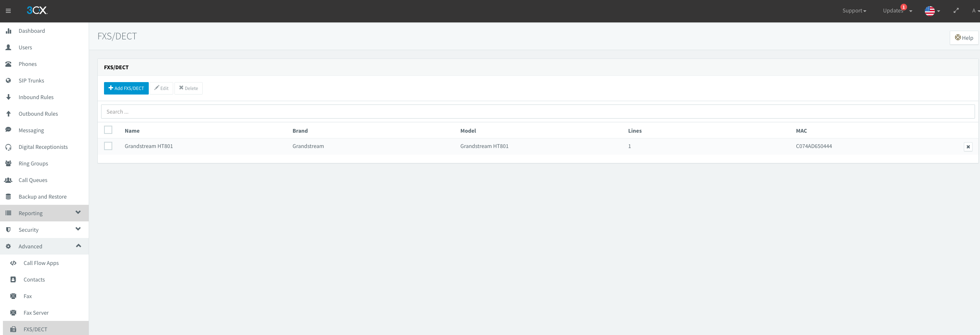Screen dimensions: 980x335
Task: Click the Security shield icon
Action: click(8, 230)
